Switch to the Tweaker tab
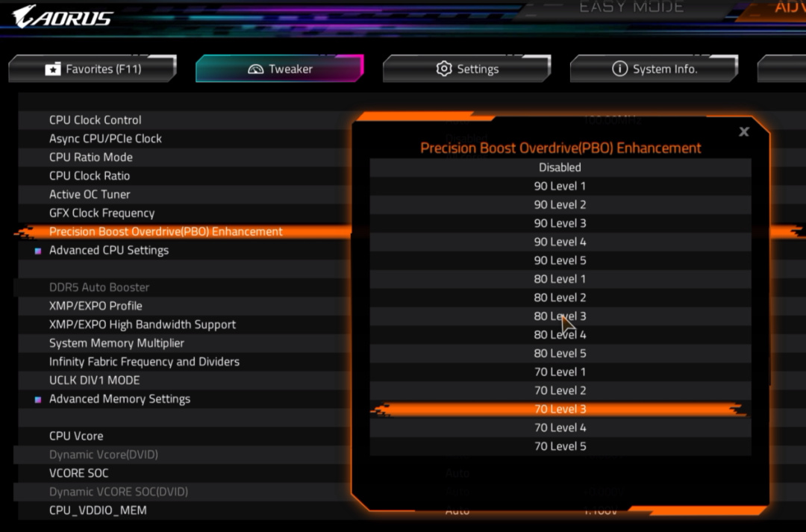 [x=280, y=69]
